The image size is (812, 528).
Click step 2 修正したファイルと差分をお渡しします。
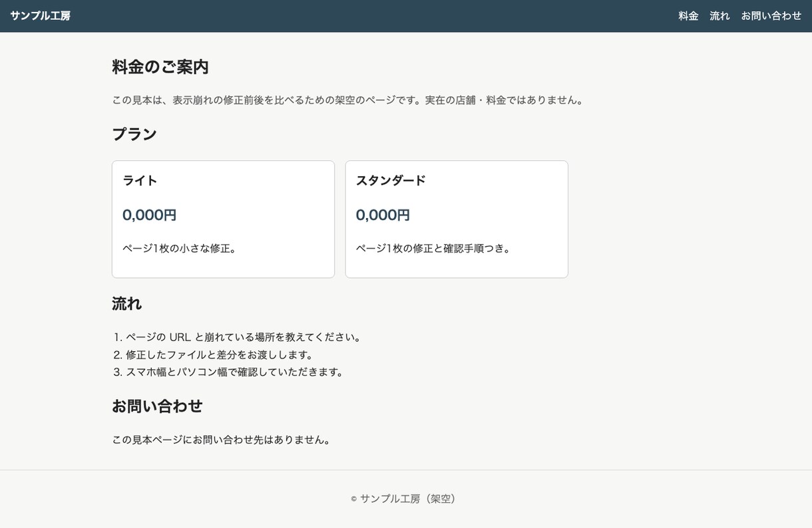[221, 354]
